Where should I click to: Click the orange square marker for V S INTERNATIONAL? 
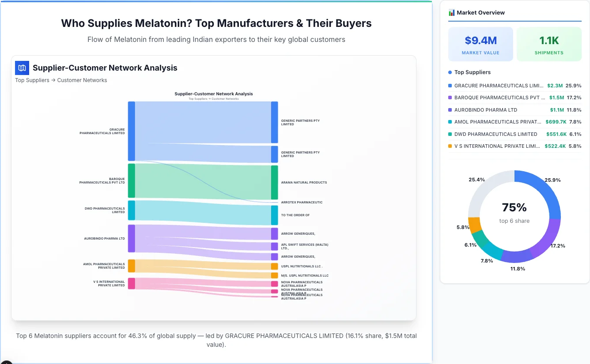pyautogui.click(x=450, y=146)
